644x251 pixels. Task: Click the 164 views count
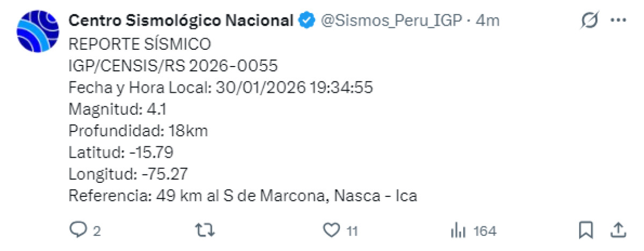[x=485, y=231]
